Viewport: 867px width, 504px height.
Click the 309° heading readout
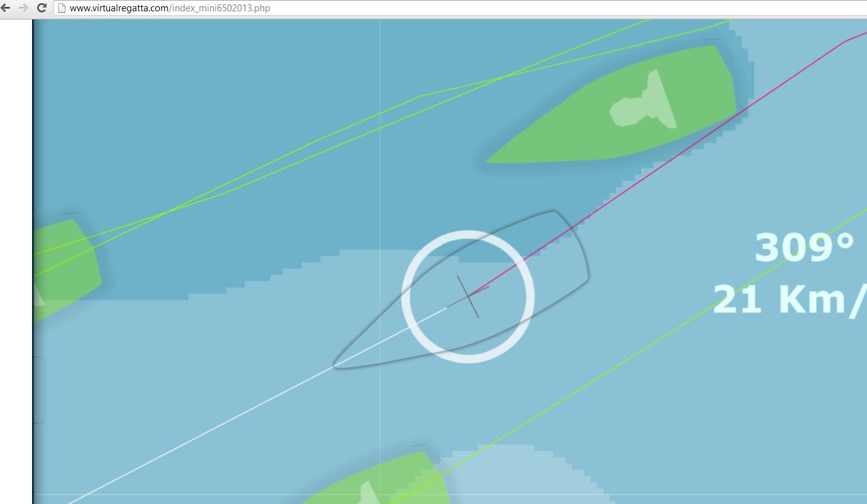pyautogui.click(x=805, y=248)
